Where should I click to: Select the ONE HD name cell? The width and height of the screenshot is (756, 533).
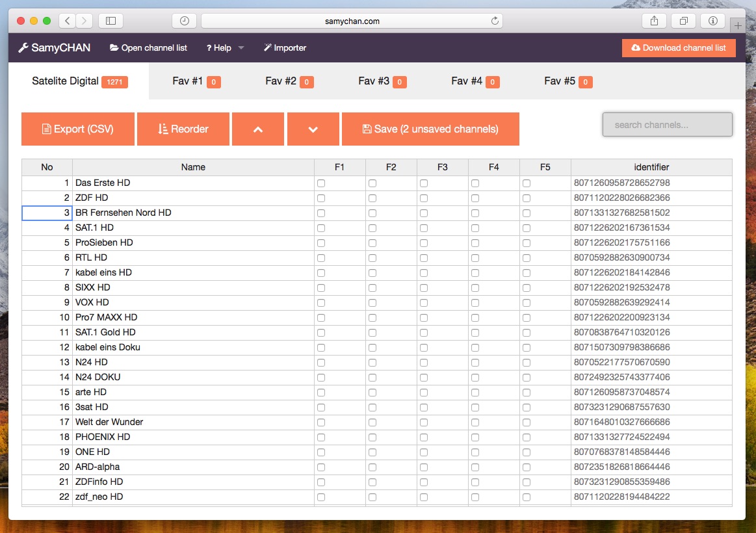click(x=193, y=452)
